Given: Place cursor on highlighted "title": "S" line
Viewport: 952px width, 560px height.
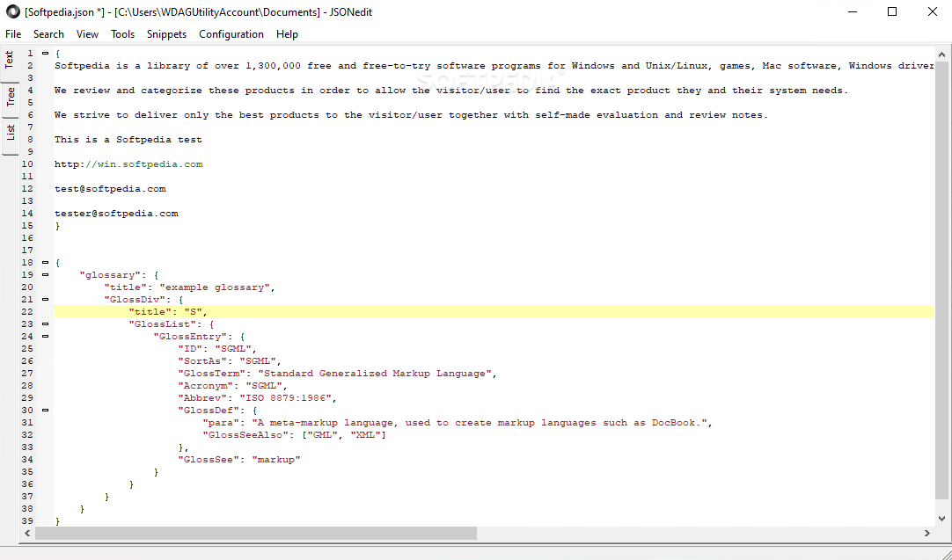Looking at the screenshot, I should (494, 312).
